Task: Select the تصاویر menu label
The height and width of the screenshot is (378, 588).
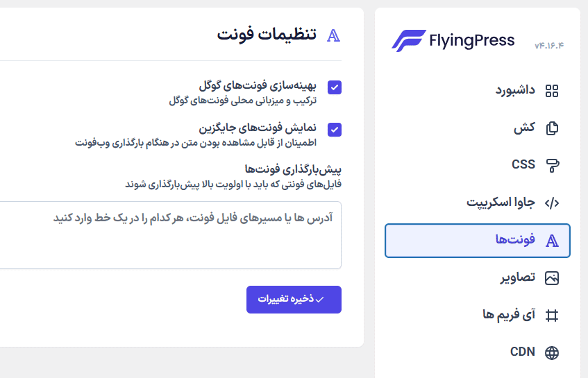Action: coord(517,277)
